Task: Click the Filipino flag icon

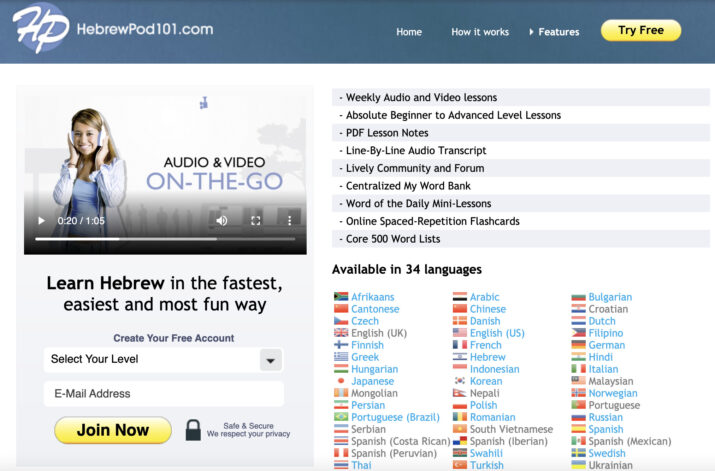Action: tap(578, 333)
